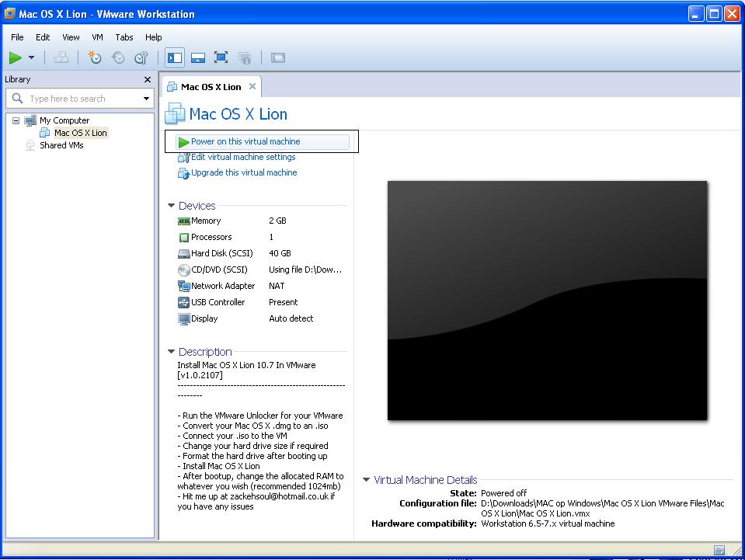The height and width of the screenshot is (560, 745).
Task: Take a snapshot of this virtual machine
Action: click(95, 58)
